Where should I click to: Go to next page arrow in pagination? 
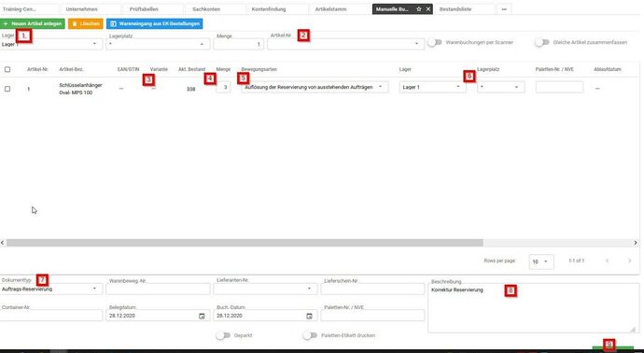click(629, 261)
